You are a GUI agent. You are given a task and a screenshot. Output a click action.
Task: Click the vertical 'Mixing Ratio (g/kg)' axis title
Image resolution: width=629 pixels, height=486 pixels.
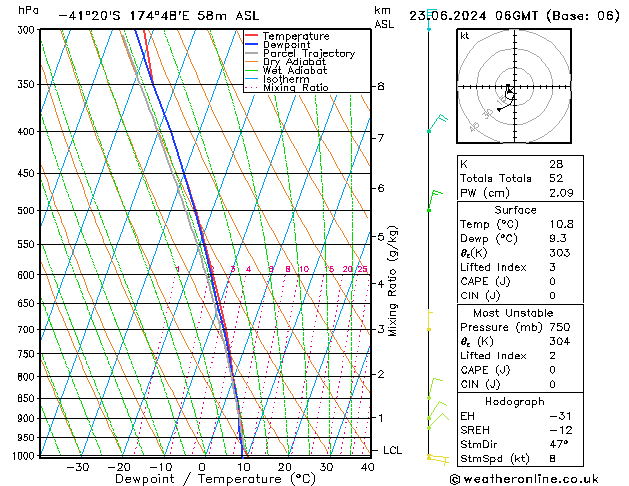(392, 281)
